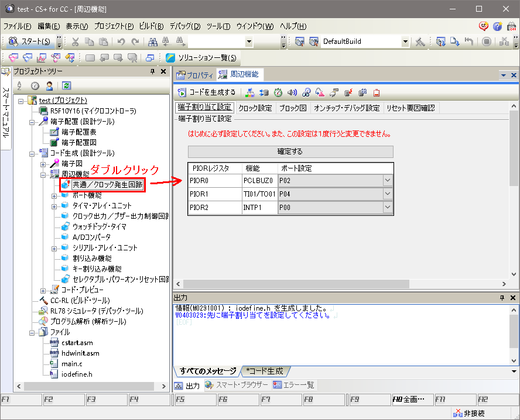520x420 pixels.
Task: Toggle the OFF printer icon at top right
Action: (x=512, y=26)
